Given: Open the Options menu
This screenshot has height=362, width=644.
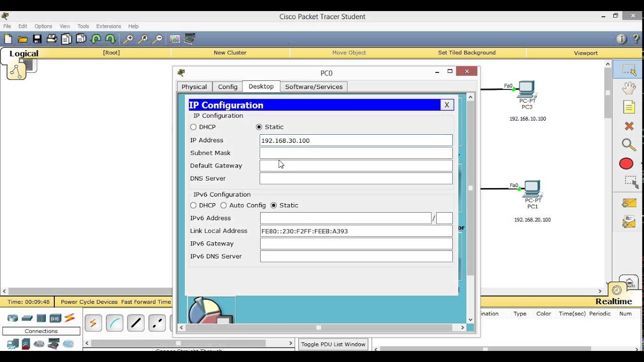Looking at the screenshot, I should click(x=43, y=26).
